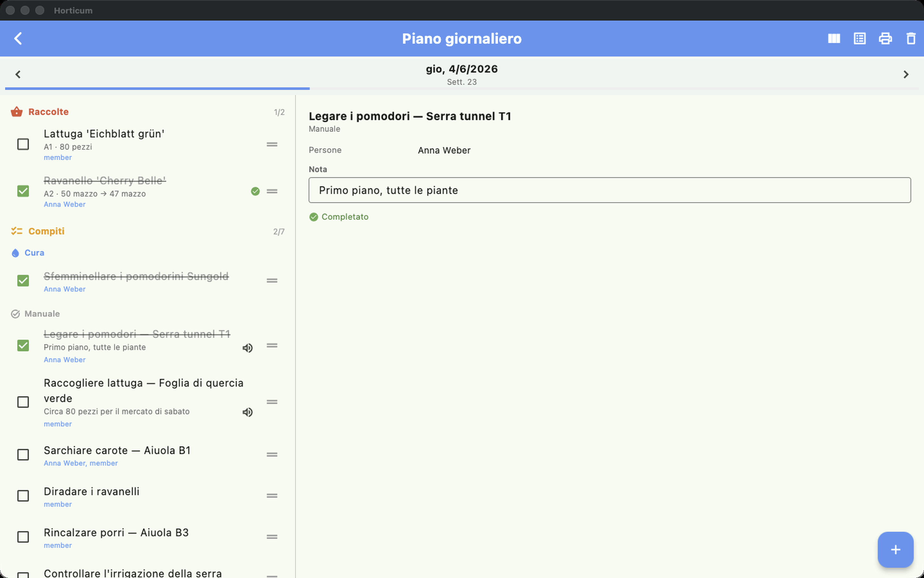Click the Raccolte basket icon
The height and width of the screenshot is (578, 924).
pyautogui.click(x=16, y=112)
